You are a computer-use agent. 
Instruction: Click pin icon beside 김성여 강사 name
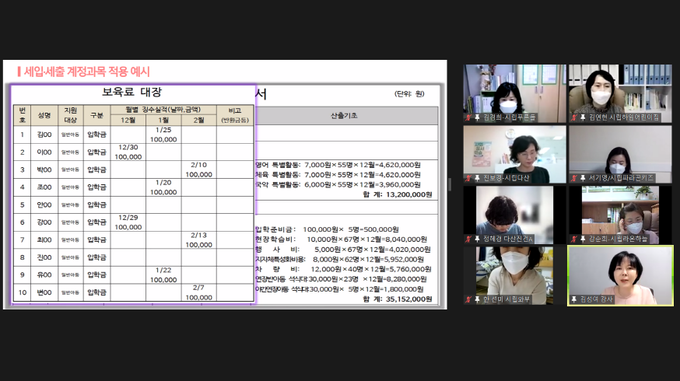[x=574, y=300]
